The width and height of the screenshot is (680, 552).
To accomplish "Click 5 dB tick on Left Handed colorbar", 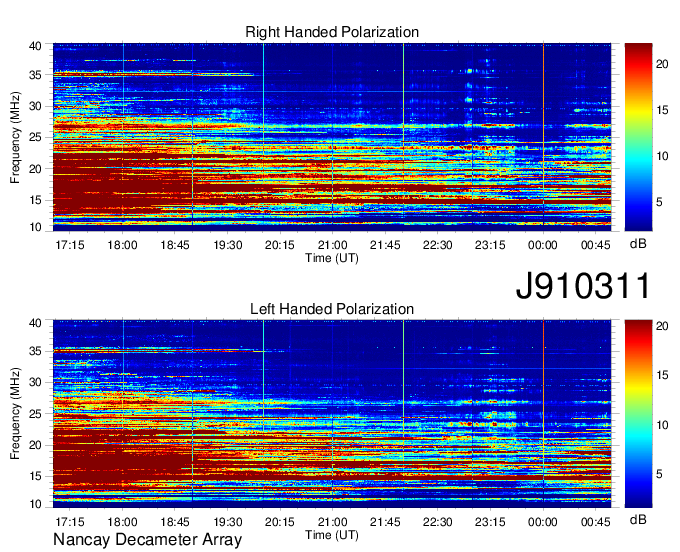I will [659, 474].
